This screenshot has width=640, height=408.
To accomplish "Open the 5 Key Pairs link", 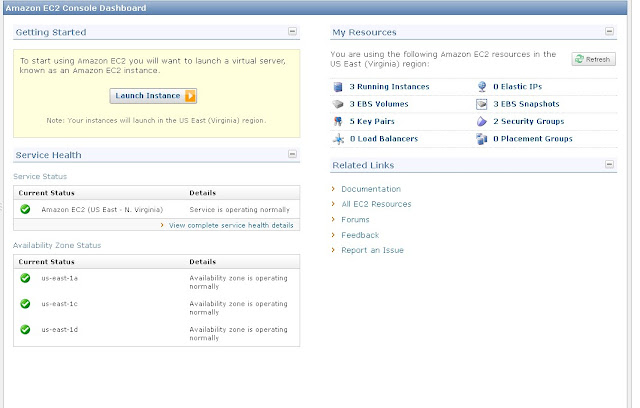I will [372, 121].
